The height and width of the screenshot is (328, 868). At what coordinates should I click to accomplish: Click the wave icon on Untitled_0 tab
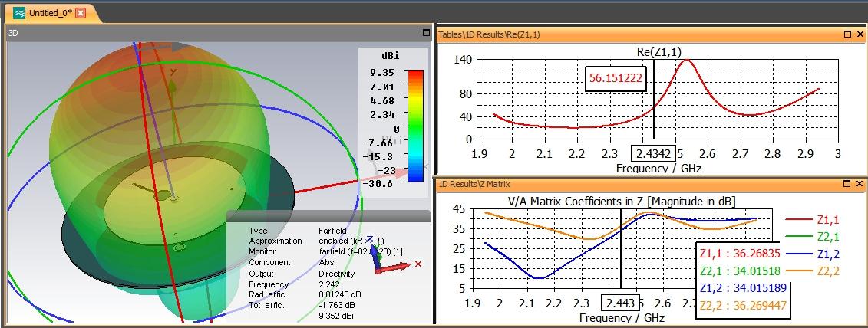[19, 13]
